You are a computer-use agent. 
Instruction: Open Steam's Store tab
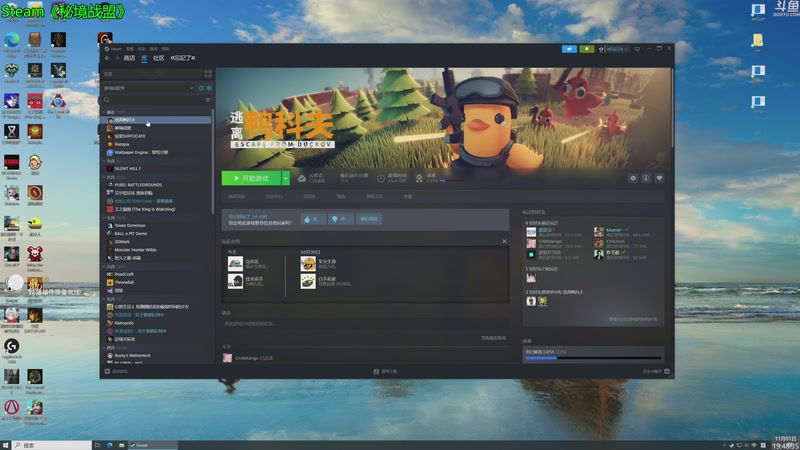(130, 58)
